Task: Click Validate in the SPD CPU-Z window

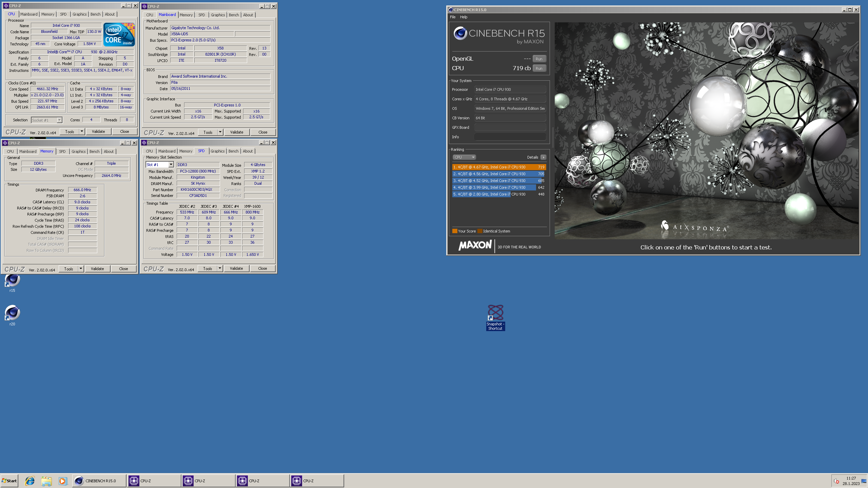Action: (x=236, y=268)
